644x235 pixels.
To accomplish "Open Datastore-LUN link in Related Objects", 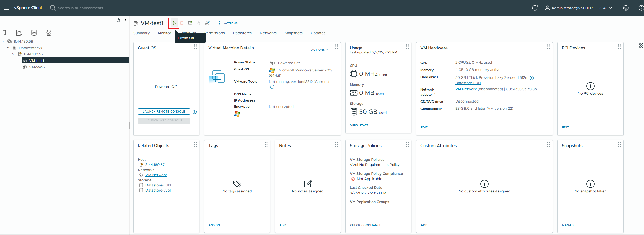I will tap(158, 185).
